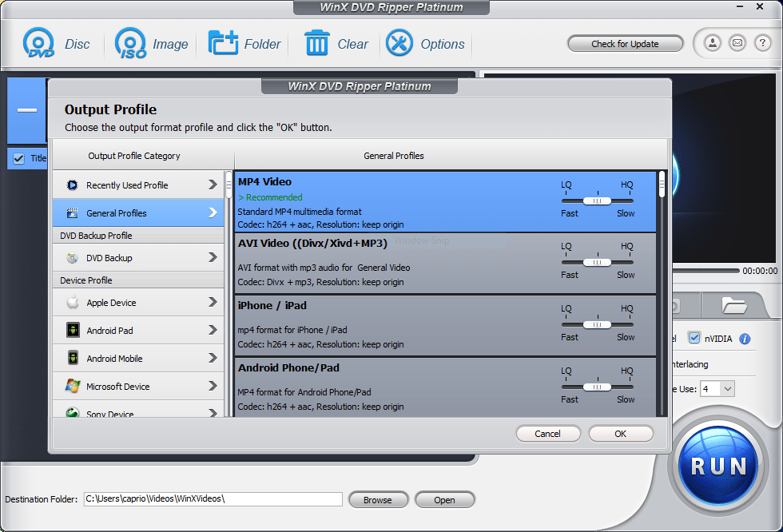The height and width of the screenshot is (532, 783).
Task: Click the Open destination folder button
Action: (444, 499)
